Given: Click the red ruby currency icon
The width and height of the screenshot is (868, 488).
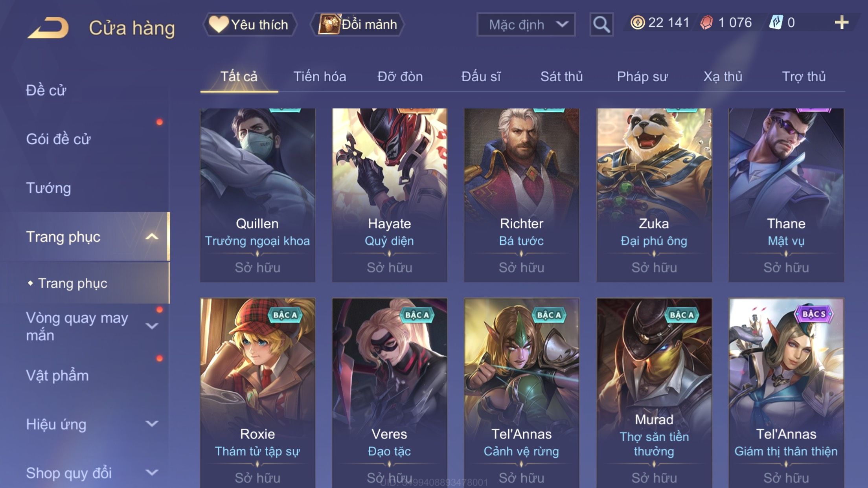Looking at the screenshot, I should (706, 22).
